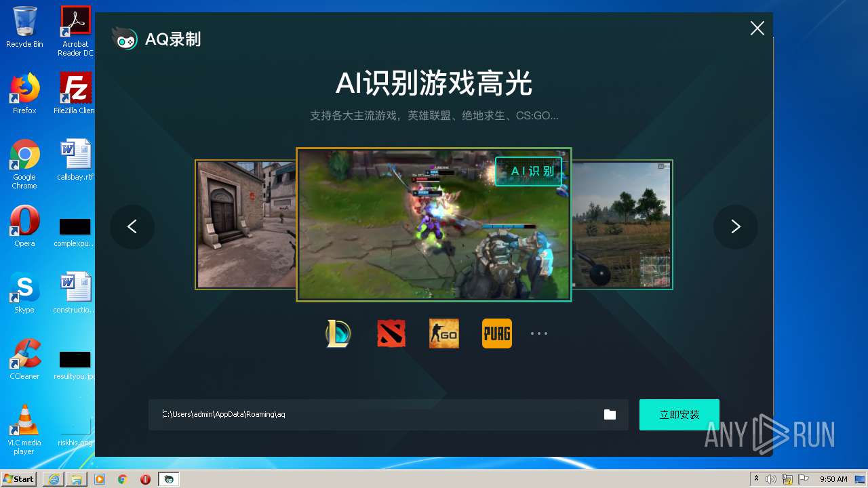Select the CS:GO screenshot on the left
The width and height of the screenshot is (868, 488).
(x=245, y=224)
